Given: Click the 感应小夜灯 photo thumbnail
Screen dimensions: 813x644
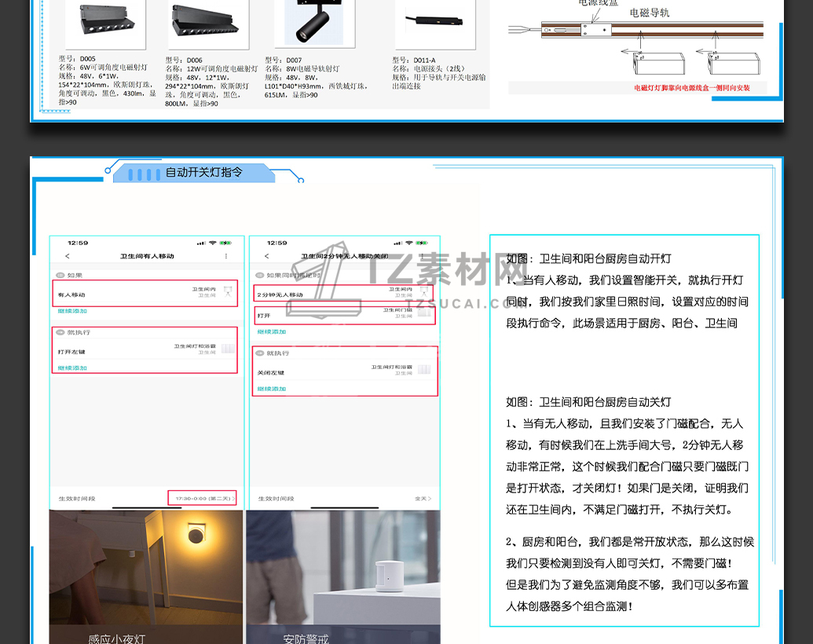Looking at the screenshot, I should pos(145,576).
